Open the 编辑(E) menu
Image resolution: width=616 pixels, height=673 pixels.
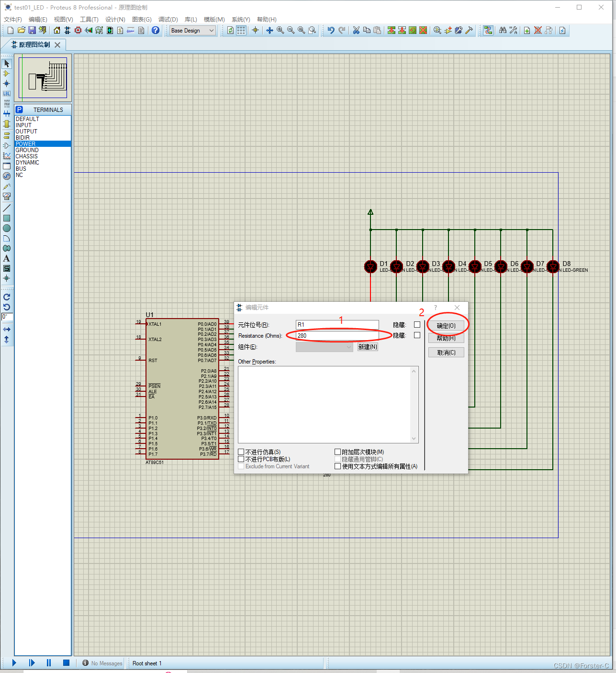click(38, 20)
